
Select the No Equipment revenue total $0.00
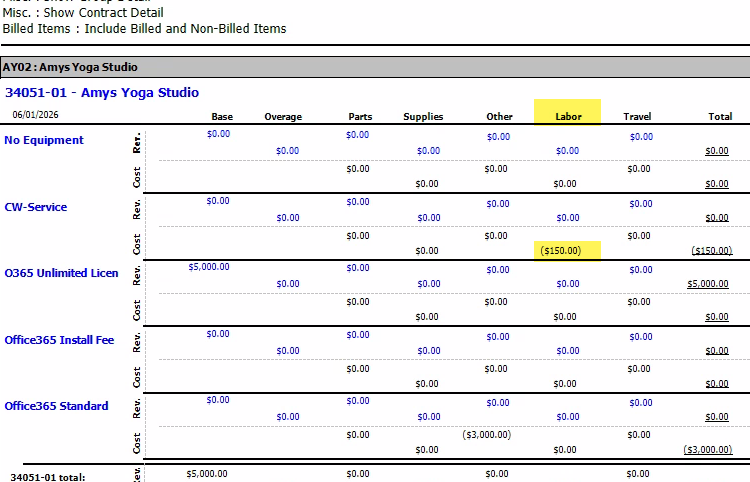coord(717,151)
